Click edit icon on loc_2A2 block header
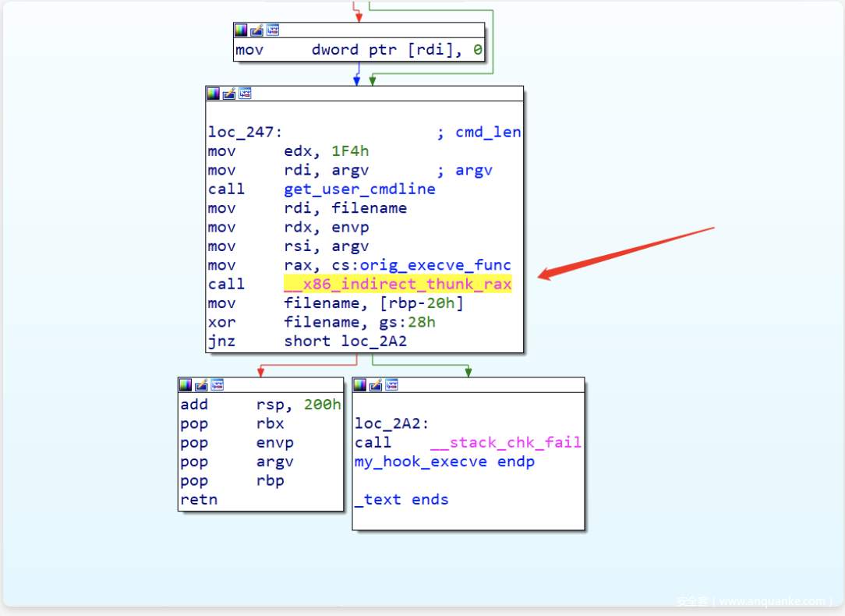 [376, 385]
